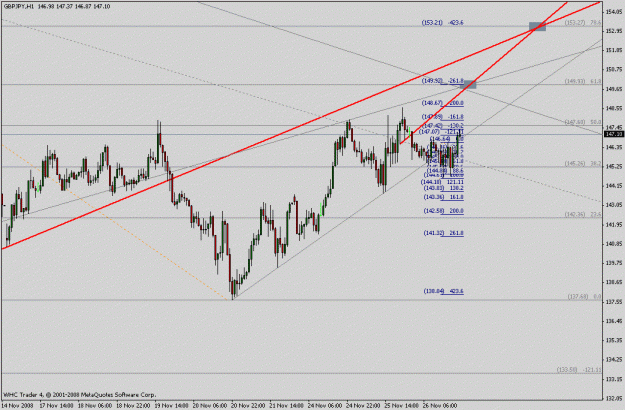
Task: Click the (133.58) -121.11 retracement label
Action: [x=579, y=370]
